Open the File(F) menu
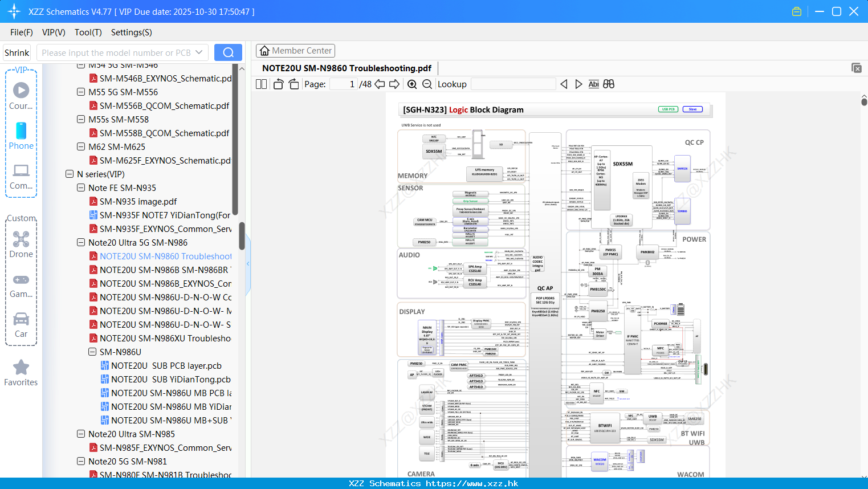This screenshot has width=868, height=489. click(x=22, y=32)
